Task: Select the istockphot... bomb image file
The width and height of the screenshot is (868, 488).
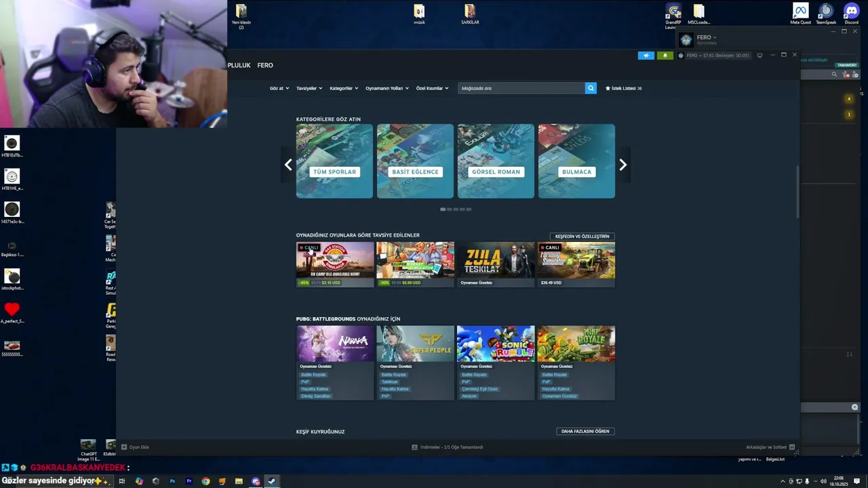Action: (x=12, y=279)
